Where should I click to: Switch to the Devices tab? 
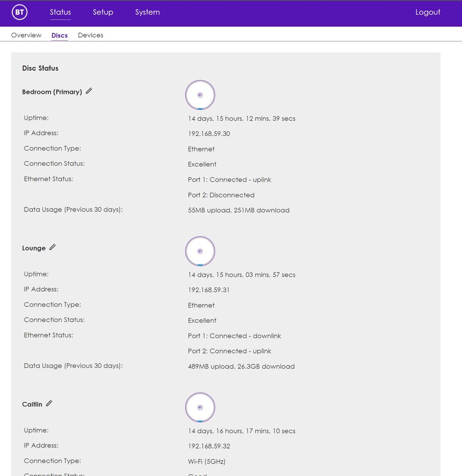coord(91,35)
